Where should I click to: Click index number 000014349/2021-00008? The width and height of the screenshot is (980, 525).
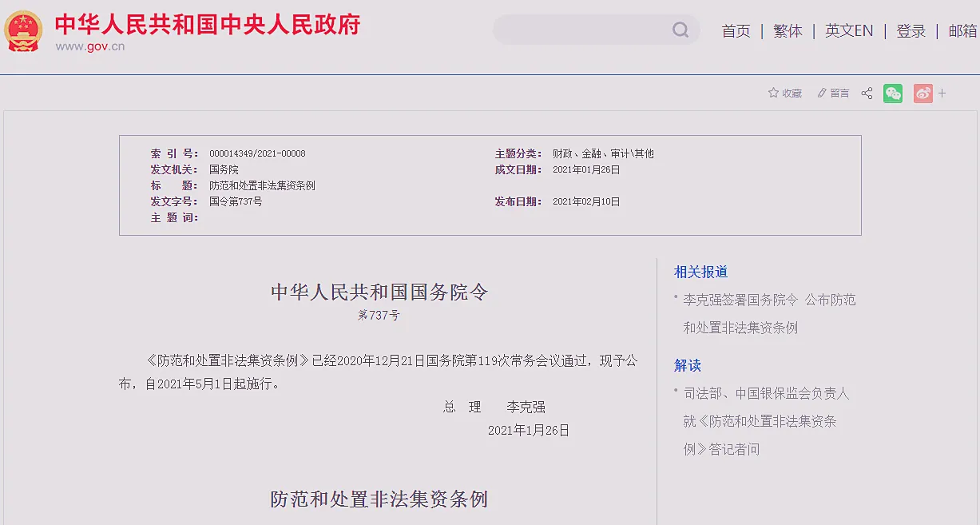pyautogui.click(x=257, y=153)
